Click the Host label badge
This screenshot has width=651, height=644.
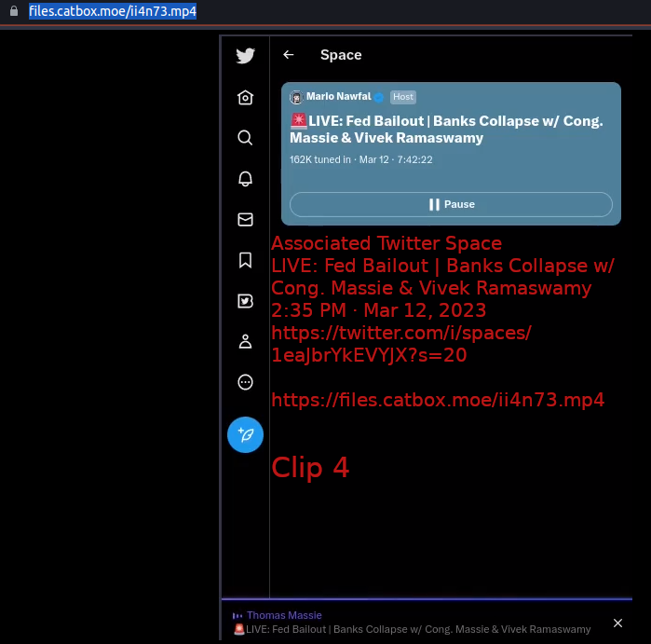402,97
